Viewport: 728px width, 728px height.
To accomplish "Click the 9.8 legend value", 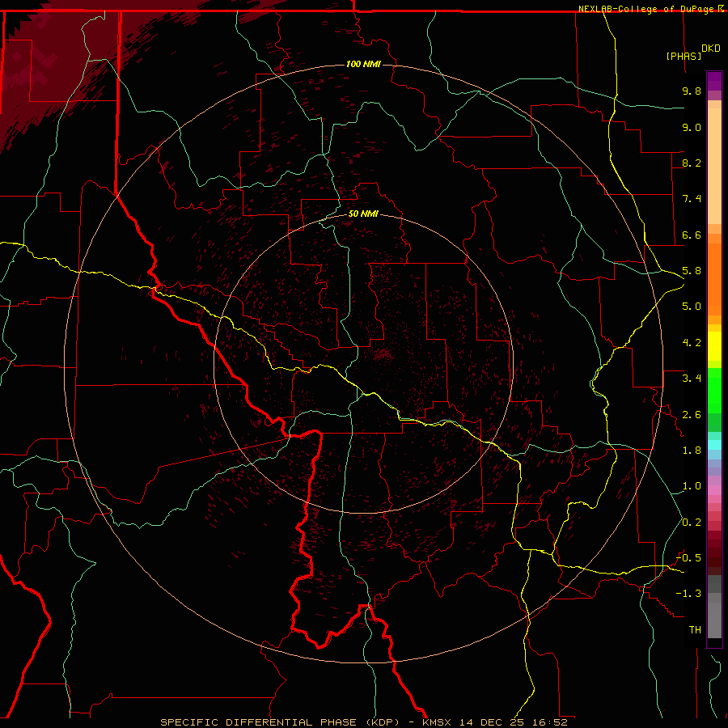I will (692, 91).
